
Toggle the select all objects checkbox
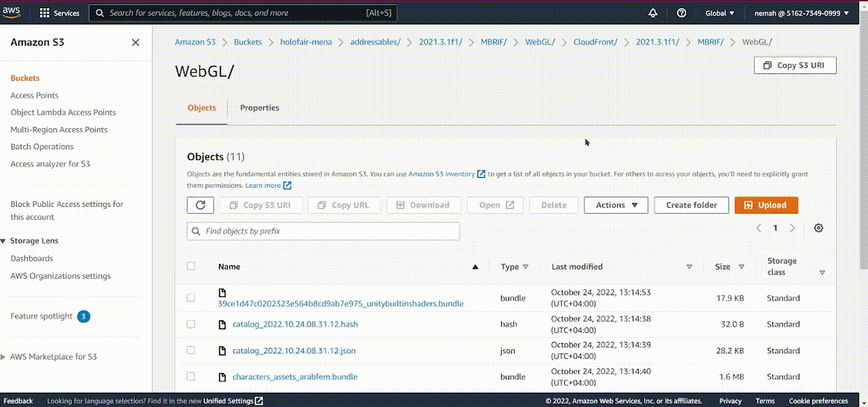pos(191,266)
